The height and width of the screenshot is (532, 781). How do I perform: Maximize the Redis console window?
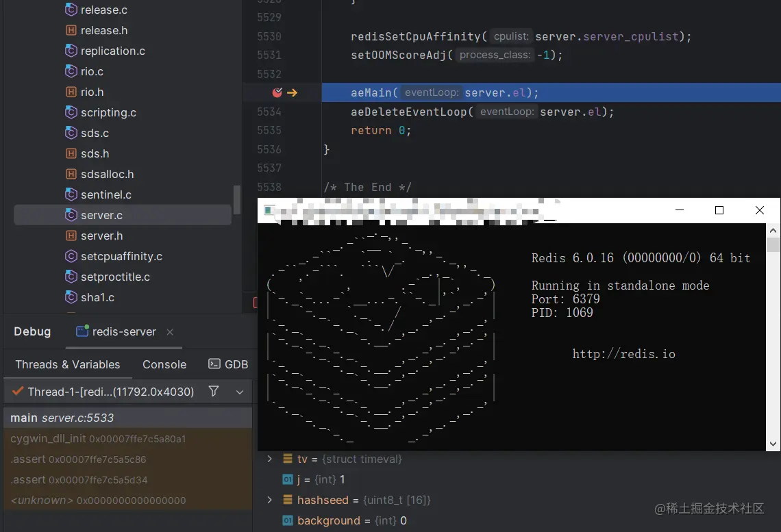pyautogui.click(x=719, y=210)
